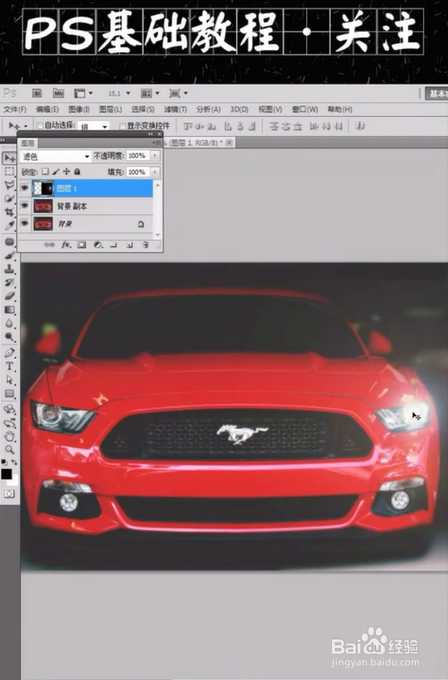
Task: Click the foreground color swatch
Action: coord(6,474)
